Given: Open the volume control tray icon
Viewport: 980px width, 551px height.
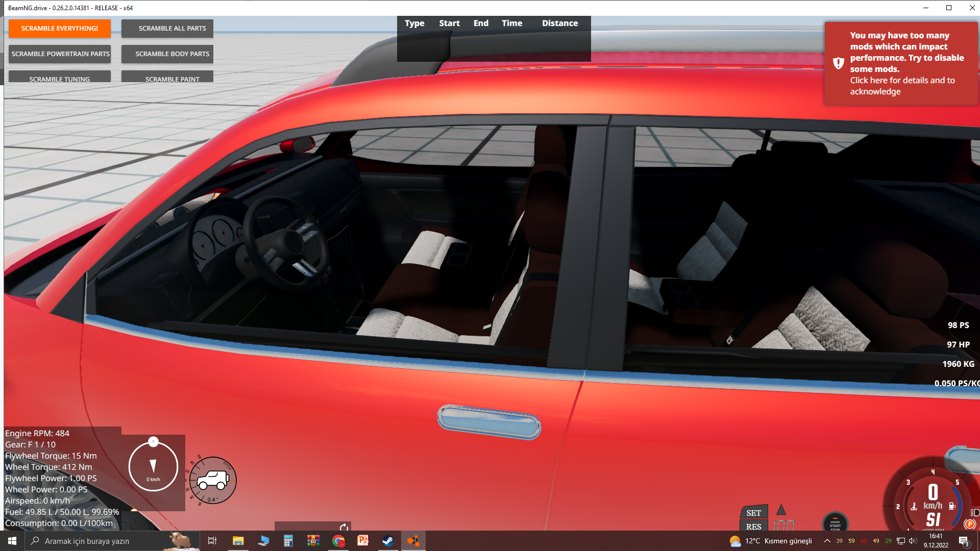Looking at the screenshot, I should pos(913,541).
